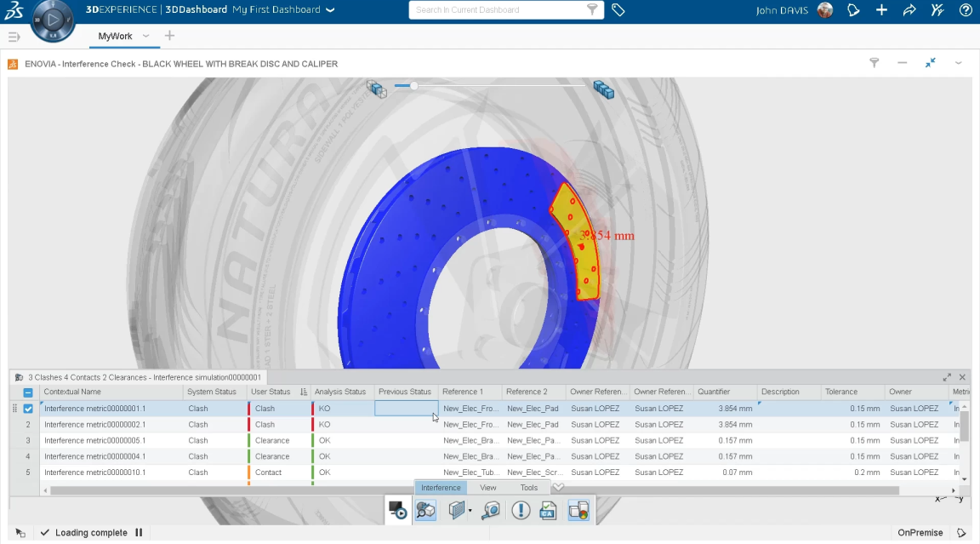Image resolution: width=980 pixels, height=544 pixels.
Task: Open notifications bell icon
Action: (853, 10)
